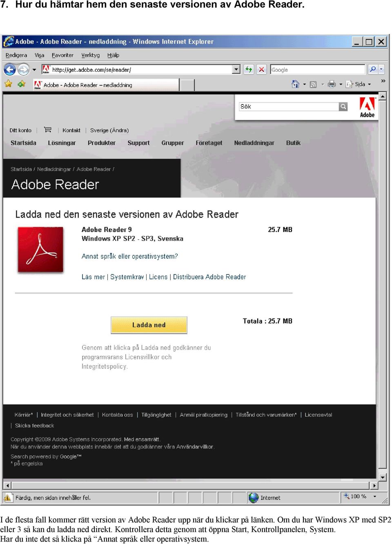
Task: Open the Systemkrav link
Action: click(127, 277)
